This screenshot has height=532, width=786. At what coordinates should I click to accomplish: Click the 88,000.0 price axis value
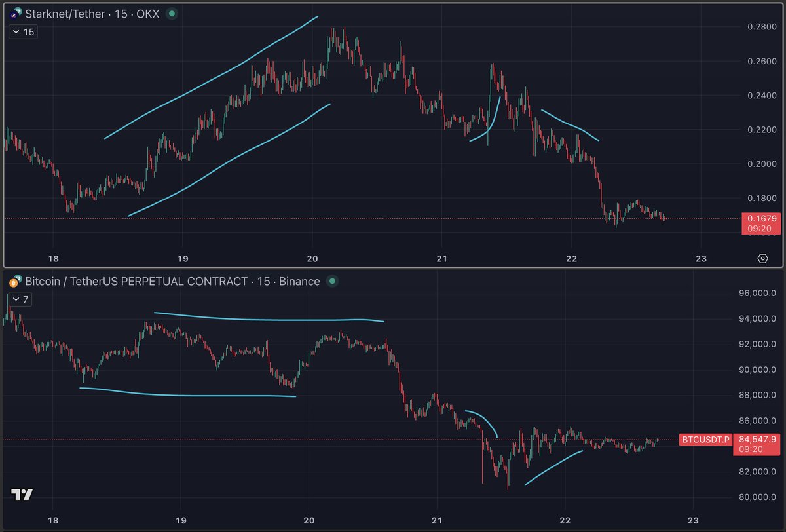coord(757,396)
